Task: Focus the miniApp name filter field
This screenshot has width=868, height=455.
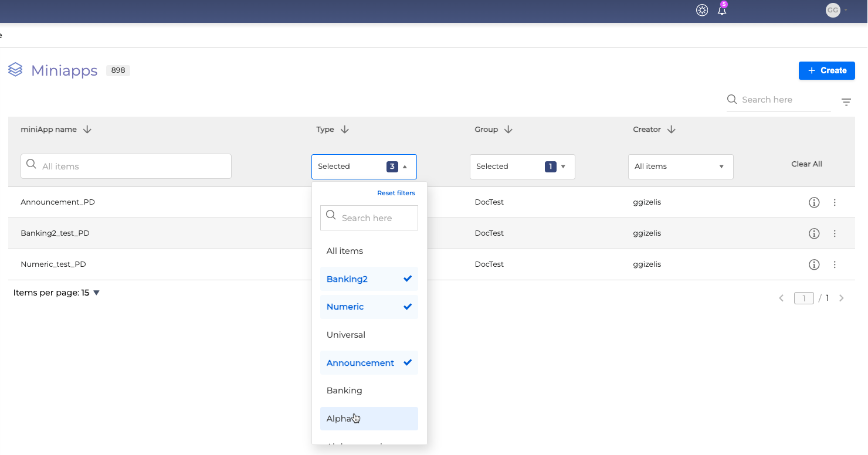Action: pos(126,167)
